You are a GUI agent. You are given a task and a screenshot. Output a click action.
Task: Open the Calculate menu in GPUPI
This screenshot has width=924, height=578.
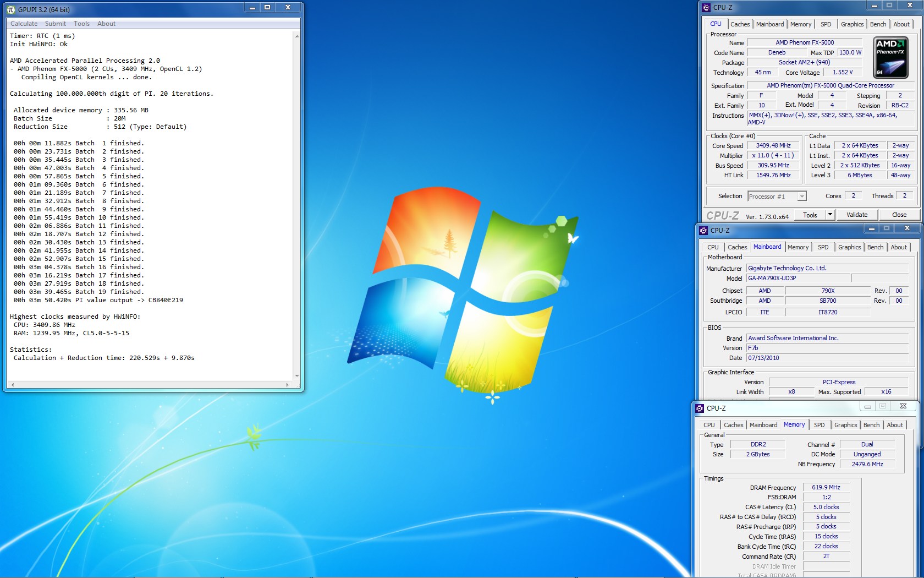tap(24, 24)
